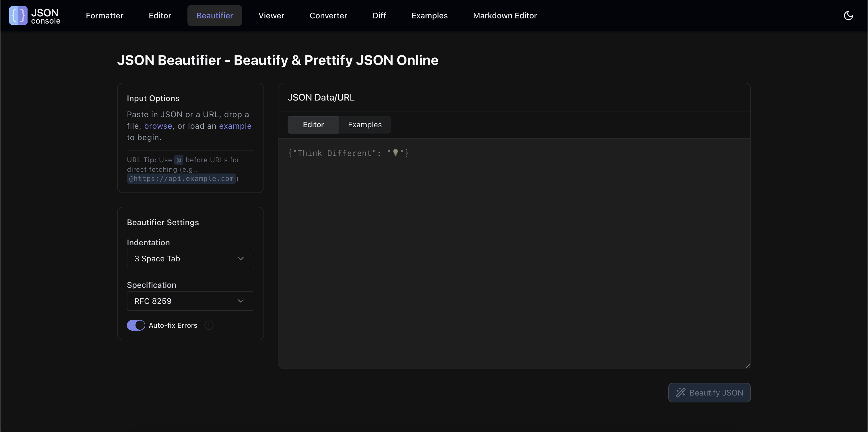The height and width of the screenshot is (432, 868).
Task: Click the Beautify JSON button
Action: click(709, 393)
